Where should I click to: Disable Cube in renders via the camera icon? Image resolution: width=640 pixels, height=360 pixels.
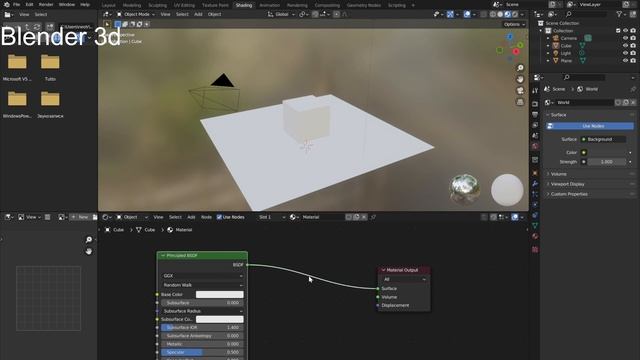(x=633, y=46)
